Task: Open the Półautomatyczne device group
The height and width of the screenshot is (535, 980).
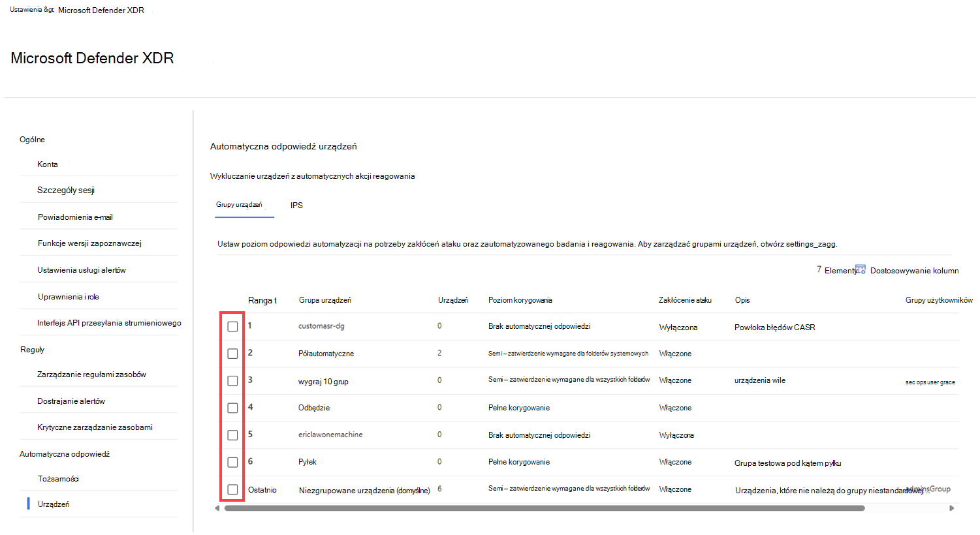Action: click(326, 354)
